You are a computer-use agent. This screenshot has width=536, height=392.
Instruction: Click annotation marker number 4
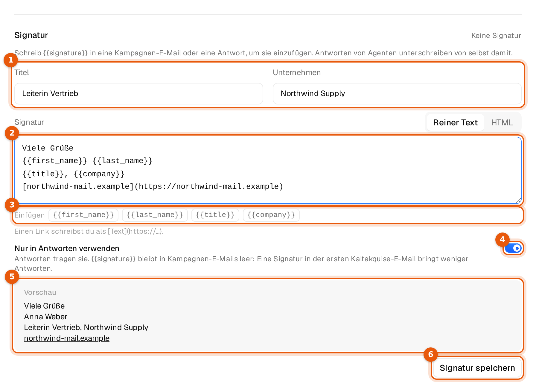coord(502,239)
